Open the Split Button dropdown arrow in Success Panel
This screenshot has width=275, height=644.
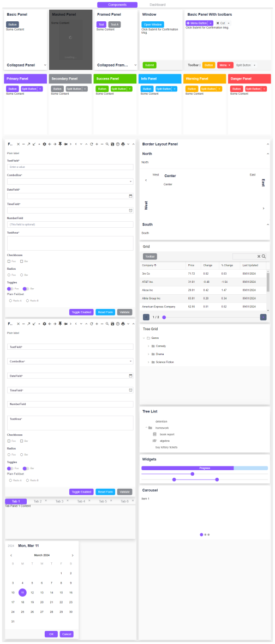129,89
